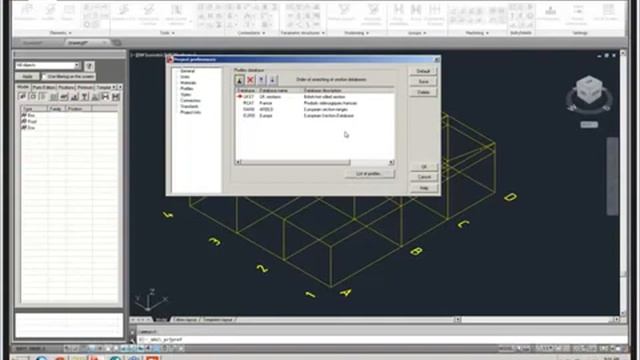The width and height of the screenshot is (640, 360).
Task: Click the add database icon above the list
Action: [x=240, y=80]
